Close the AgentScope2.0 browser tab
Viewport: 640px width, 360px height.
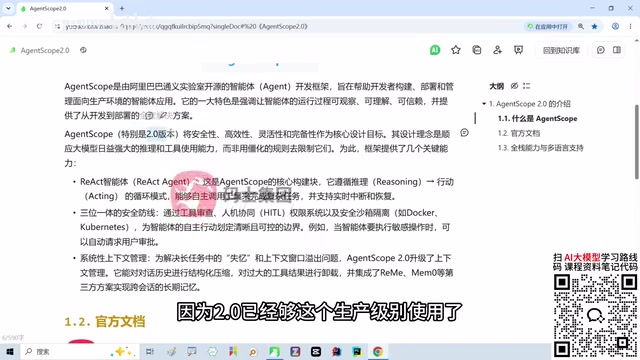(x=107, y=8)
